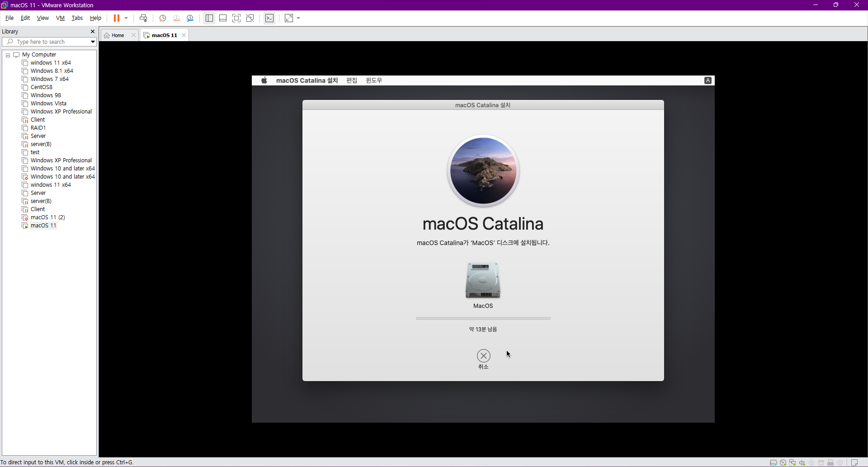Revert VM to previous snapshot icon
Viewport: 868px width, 467px height.
pos(176,18)
